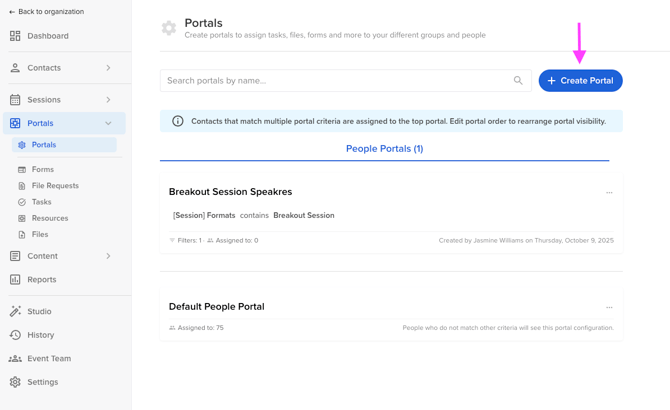Click the Create Portal button
The width and height of the screenshot is (670, 410).
pyautogui.click(x=580, y=81)
